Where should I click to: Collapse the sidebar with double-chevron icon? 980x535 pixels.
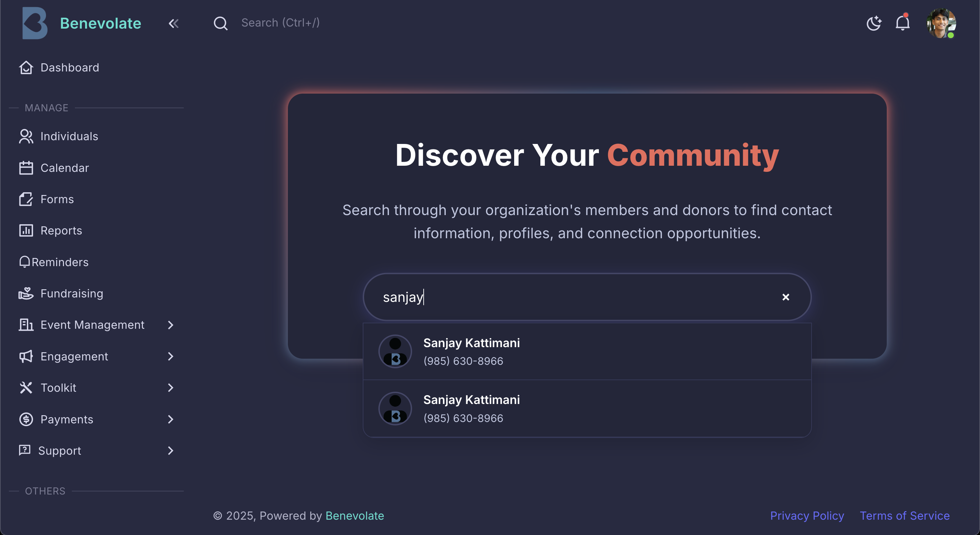174,23
